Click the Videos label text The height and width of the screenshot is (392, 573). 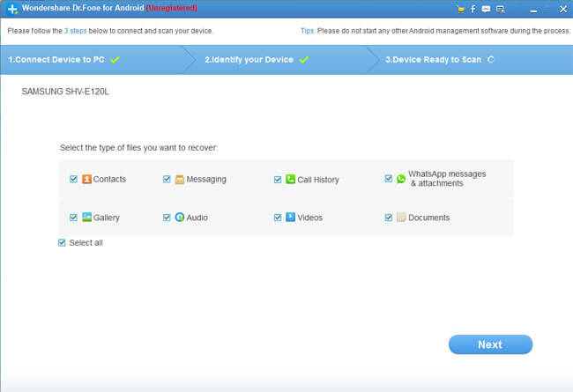(310, 218)
